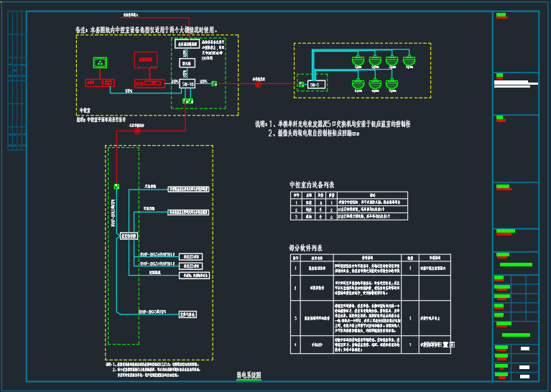Select the 弱电系统图 drawing title

pyautogui.click(x=249, y=375)
